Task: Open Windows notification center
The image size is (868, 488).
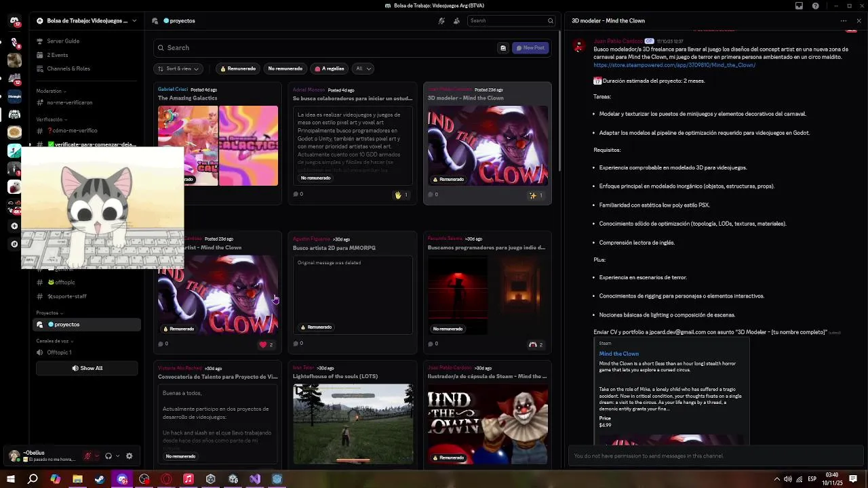Action: [853, 479]
